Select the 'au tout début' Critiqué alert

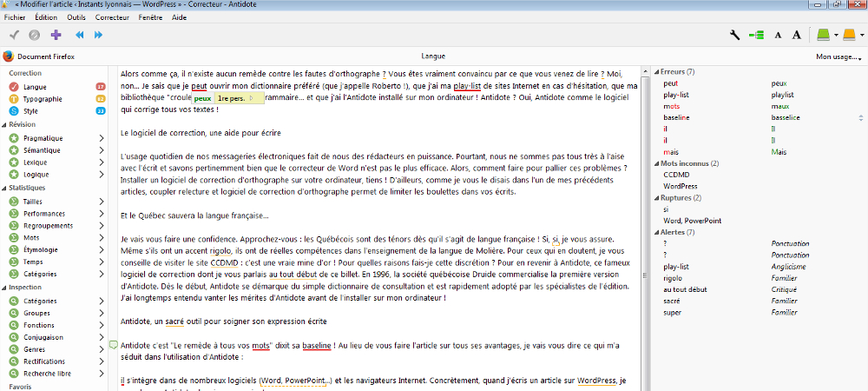758,289
